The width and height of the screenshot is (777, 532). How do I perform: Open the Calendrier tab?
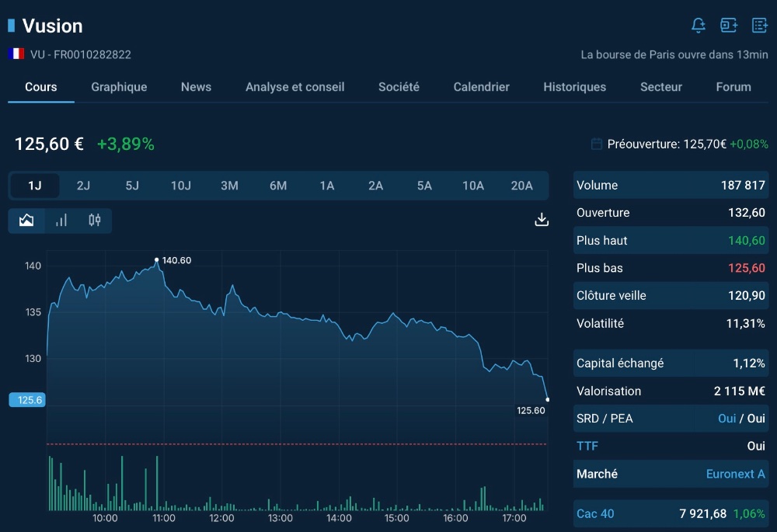481,87
